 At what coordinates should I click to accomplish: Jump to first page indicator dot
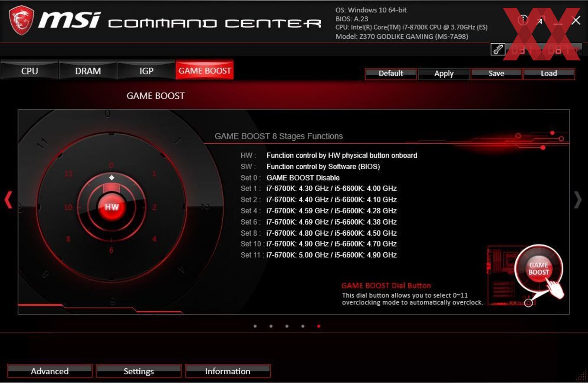[x=255, y=326]
